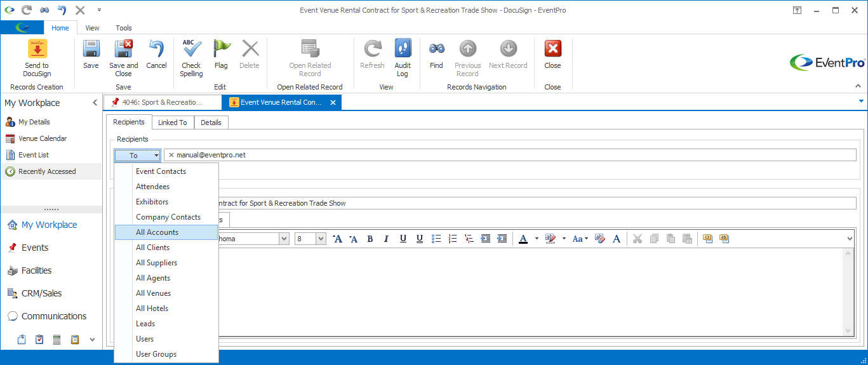The height and width of the screenshot is (365, 868).
Task: Customize the quick access toolbar dropdown
Action: (x=99, y=10)
